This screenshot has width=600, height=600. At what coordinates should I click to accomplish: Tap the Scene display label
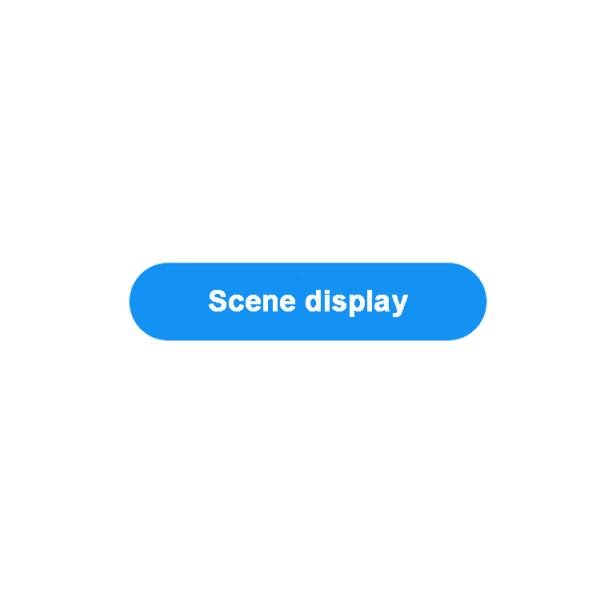click(308, 302)
